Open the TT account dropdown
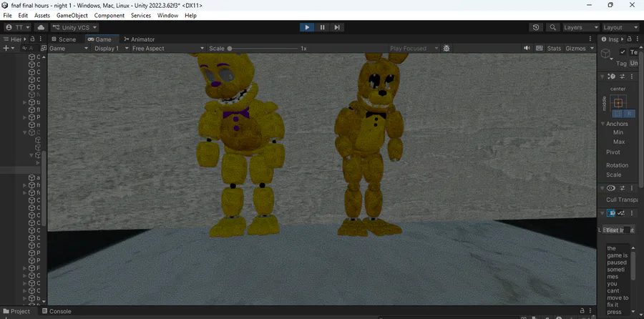The width and height of the screenshot is (644, 319). (19, 27)
